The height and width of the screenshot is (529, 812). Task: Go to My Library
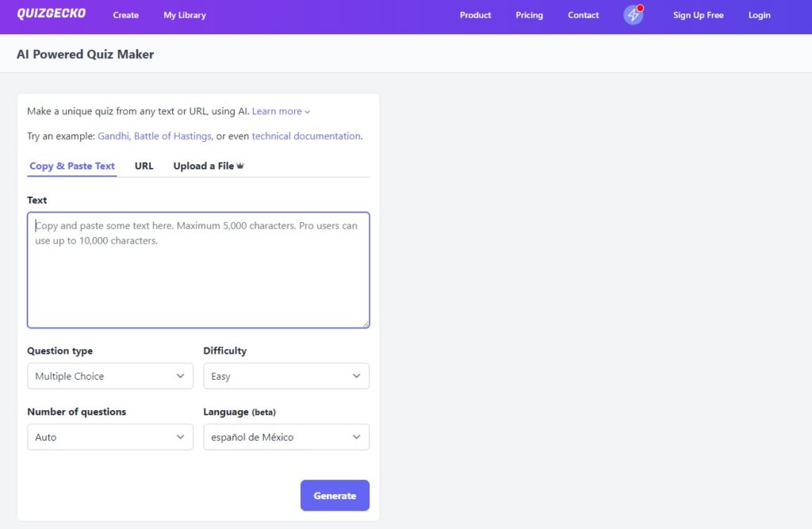[185, 15]
